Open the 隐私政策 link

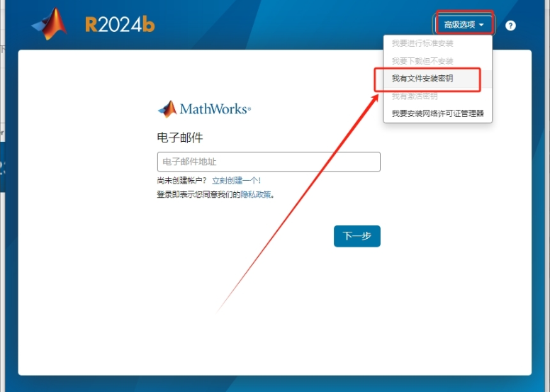pos(256,194)
